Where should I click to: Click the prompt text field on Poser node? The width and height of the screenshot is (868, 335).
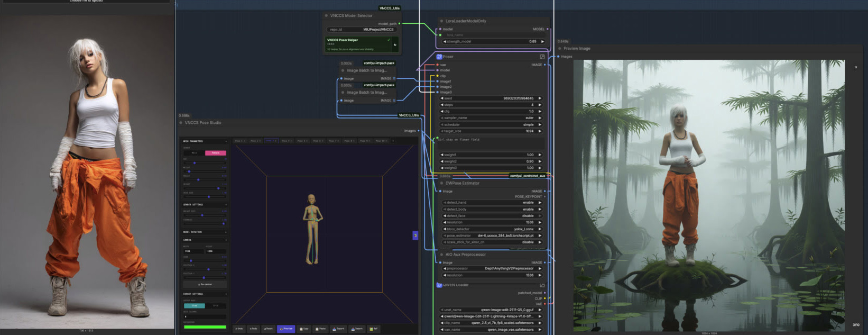490,143
